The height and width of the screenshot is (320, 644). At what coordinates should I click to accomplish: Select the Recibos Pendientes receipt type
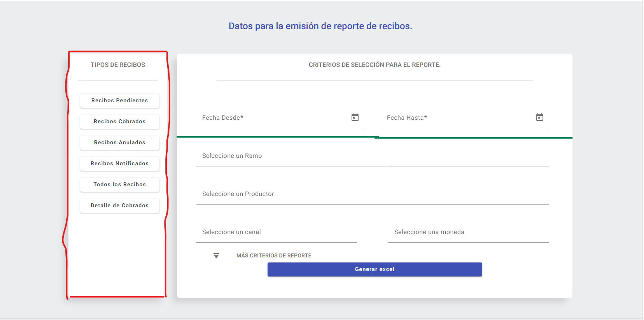119,101
